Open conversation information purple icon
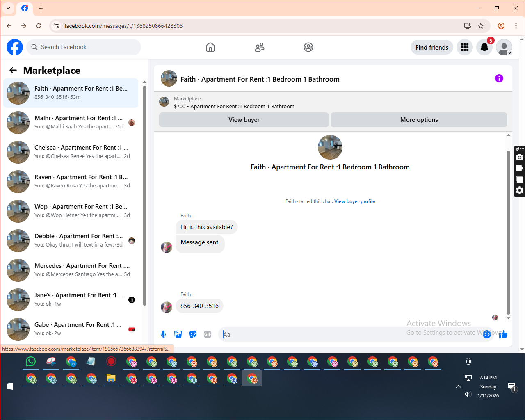 click(499, 78)
